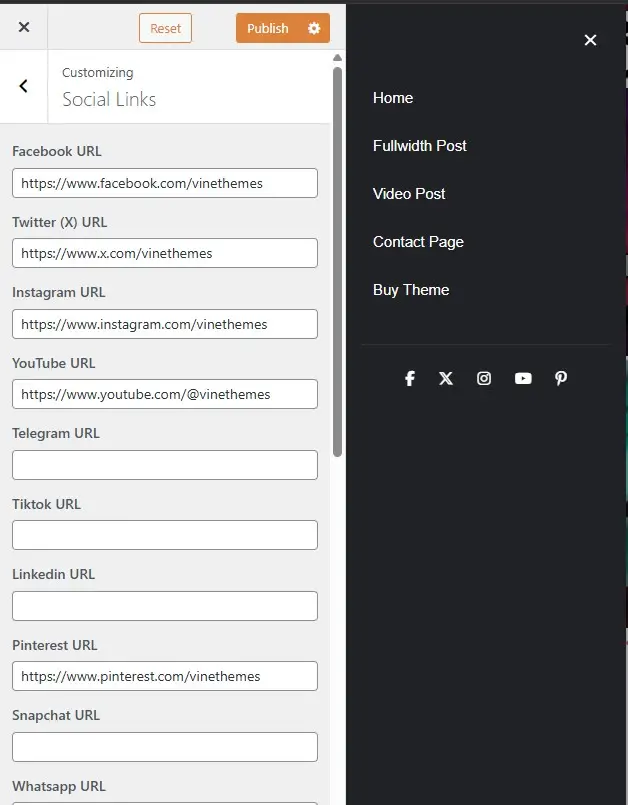Focus the Instagram URL field
The image size is (628, 805).
pyautogui.click(x=165, y=324)
